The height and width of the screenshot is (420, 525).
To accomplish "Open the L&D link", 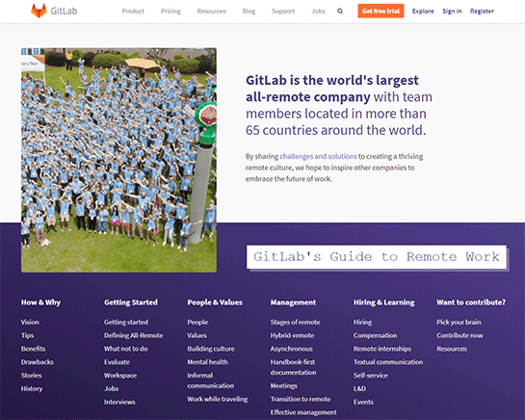I will click(359, 388).
